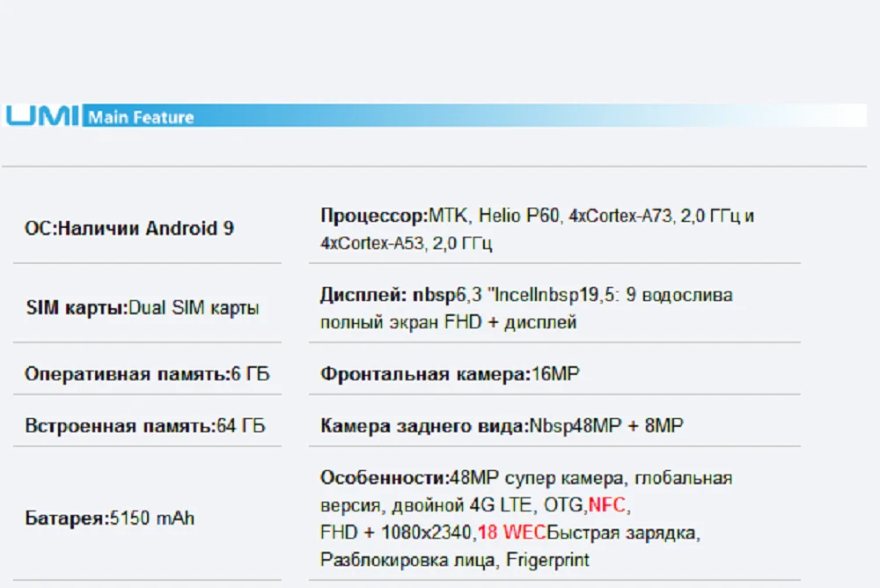Select the Оперативная память 6 ГБ row
The width and height of the screenshot is (880, 588).
[x=147, y=374]
